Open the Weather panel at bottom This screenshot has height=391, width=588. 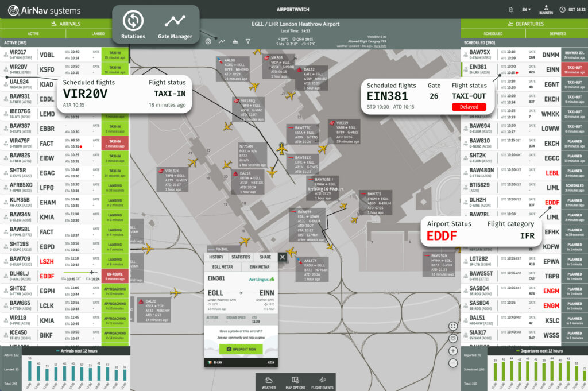pos(269,382)
